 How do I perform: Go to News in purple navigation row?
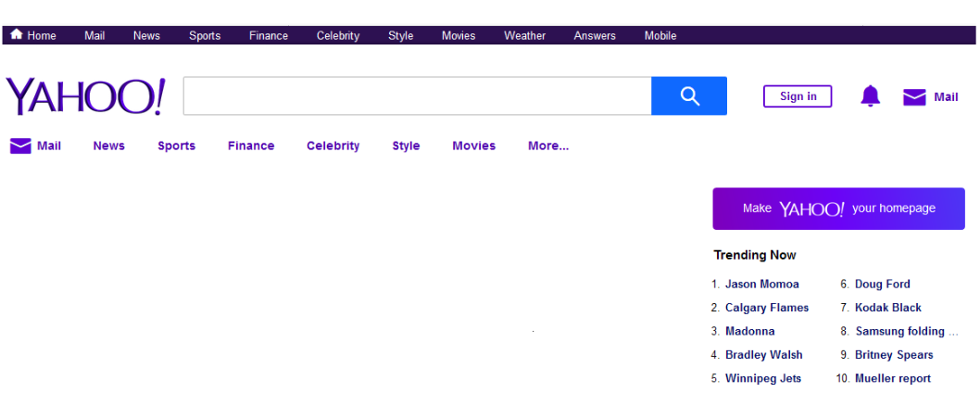point(108,146)
